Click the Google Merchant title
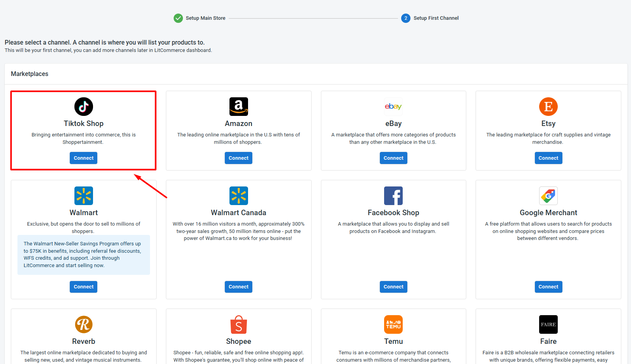Viewport: 631px width, 364px height. point(548,213)
